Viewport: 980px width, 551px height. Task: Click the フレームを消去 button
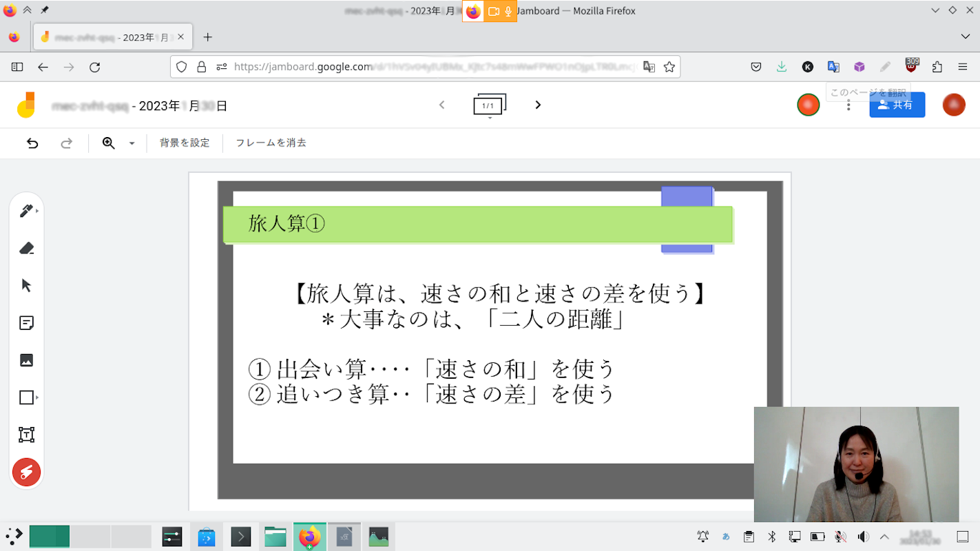[271, 143]
